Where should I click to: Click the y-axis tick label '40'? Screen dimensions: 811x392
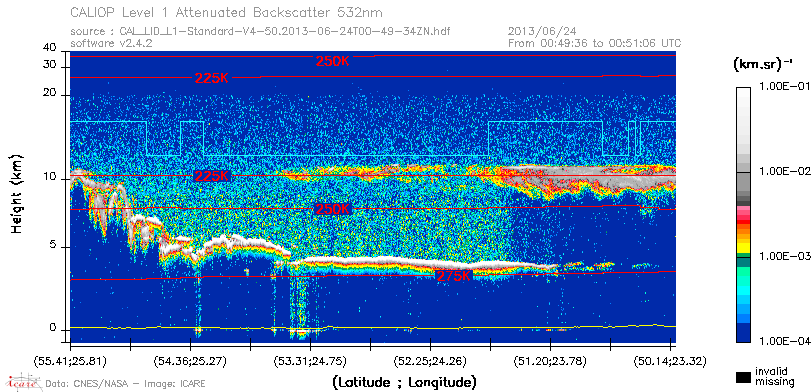(50, 48)
